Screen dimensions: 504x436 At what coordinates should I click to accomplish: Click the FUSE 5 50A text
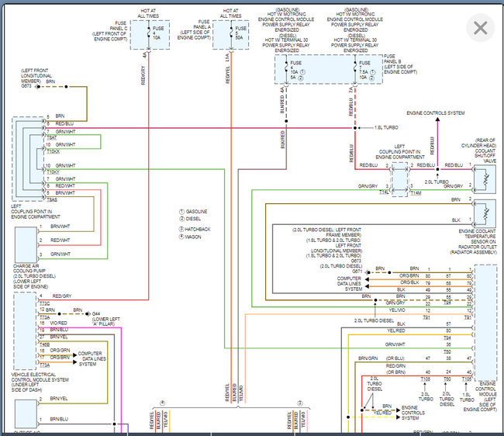click(x=240, y=33)
